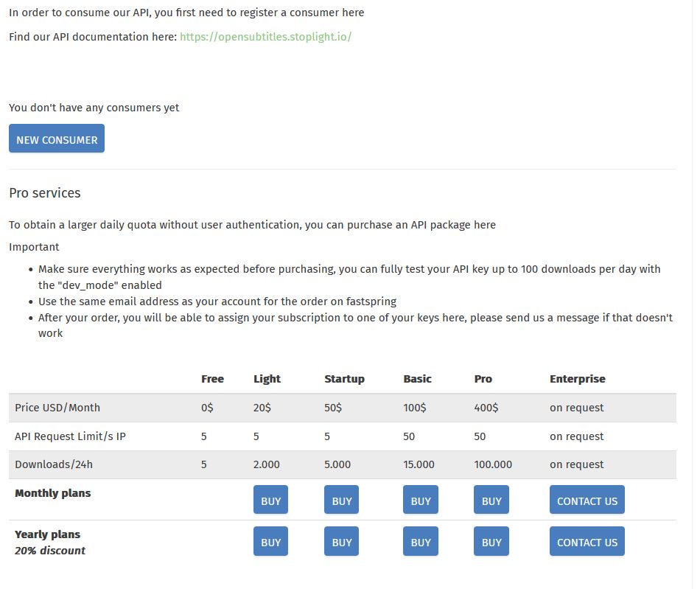Buy the Basic monthly plan

click(420, 501)
